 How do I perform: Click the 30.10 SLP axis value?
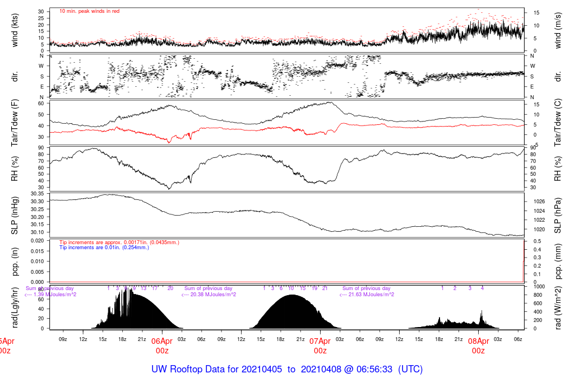[38, 232]
